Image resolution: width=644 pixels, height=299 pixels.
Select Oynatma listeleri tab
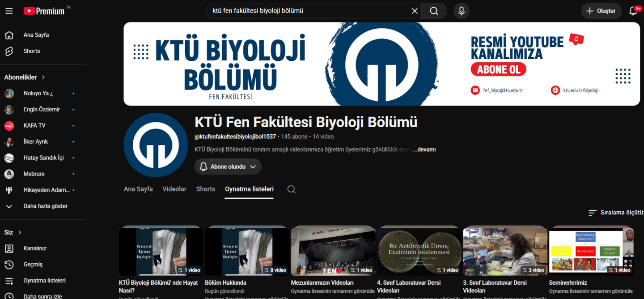click(x=249, y=189)
